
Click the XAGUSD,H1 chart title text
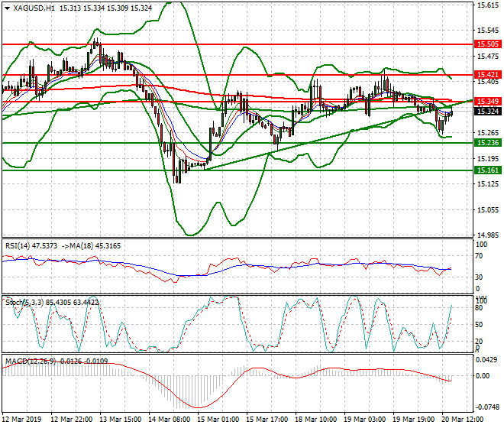tap(34, 8)
